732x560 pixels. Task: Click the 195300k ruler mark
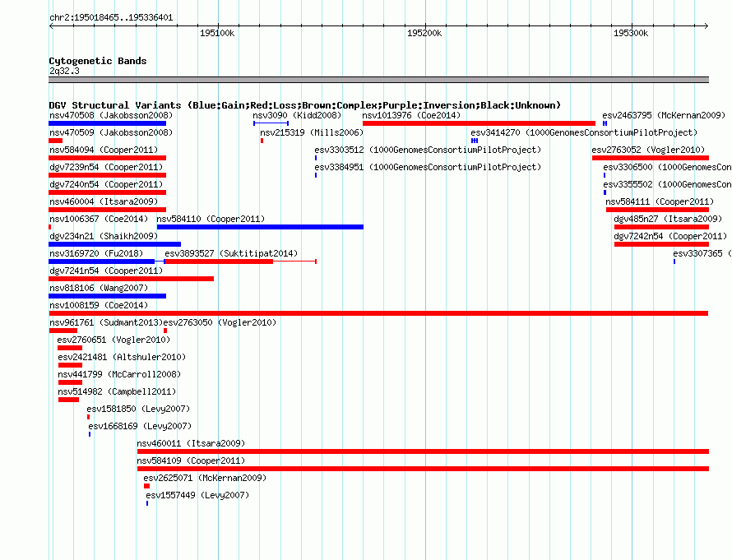click(631, 33)
